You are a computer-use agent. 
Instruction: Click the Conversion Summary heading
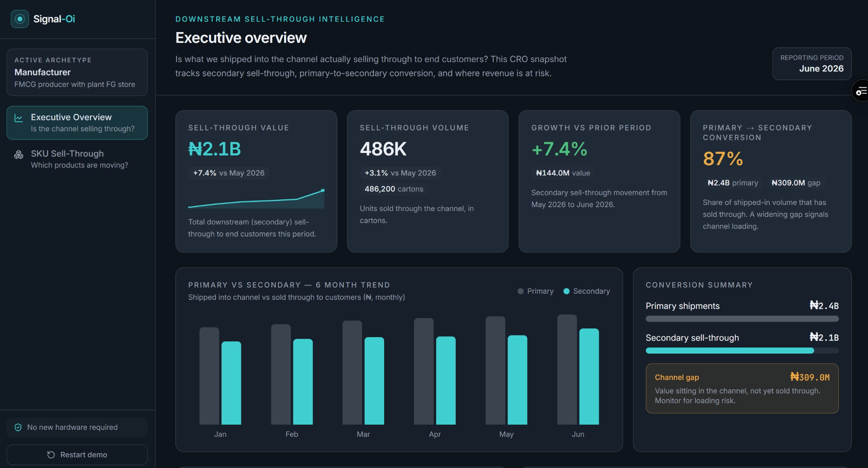click(699, 285)
